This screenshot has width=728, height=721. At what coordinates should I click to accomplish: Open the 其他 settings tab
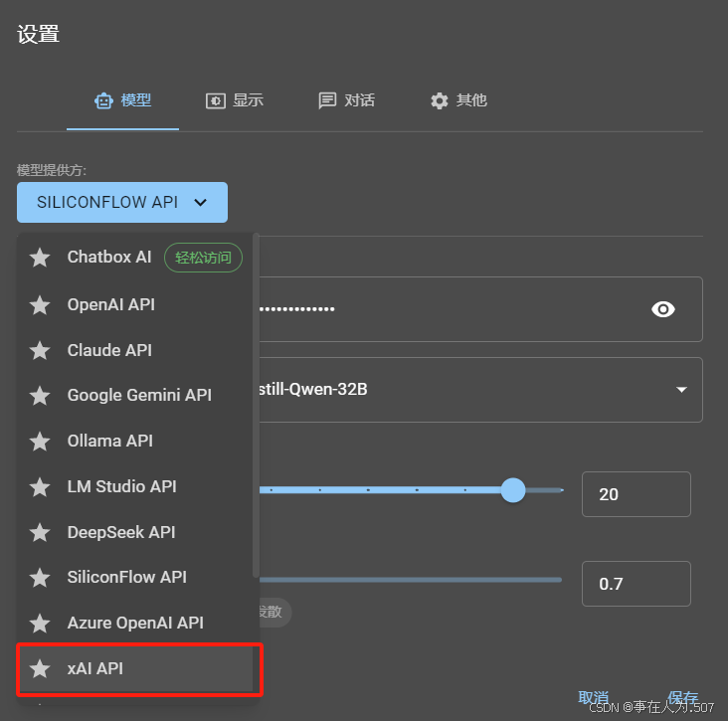point(458,100)
